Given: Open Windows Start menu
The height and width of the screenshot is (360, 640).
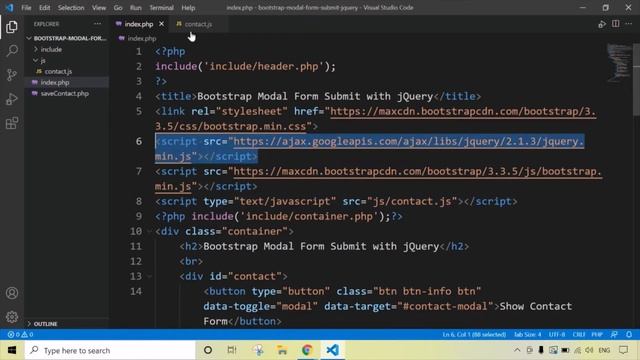Looking at the screenshot, I should tap(12, 350).
